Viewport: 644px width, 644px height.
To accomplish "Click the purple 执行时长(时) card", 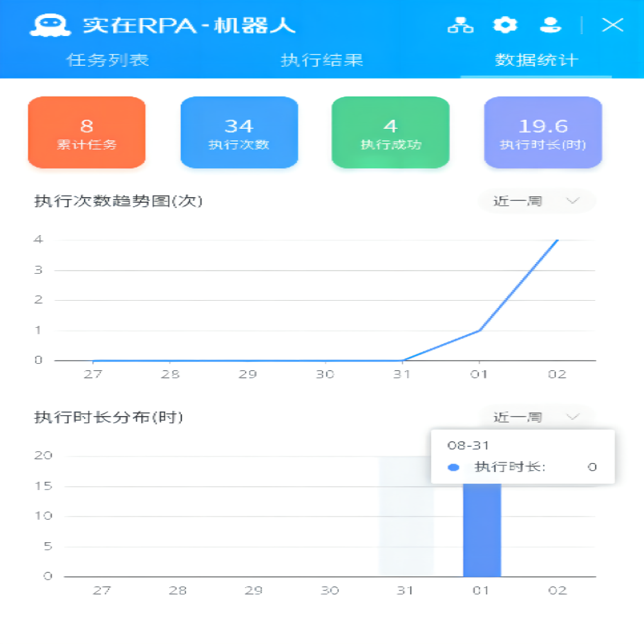I will 543,133.
